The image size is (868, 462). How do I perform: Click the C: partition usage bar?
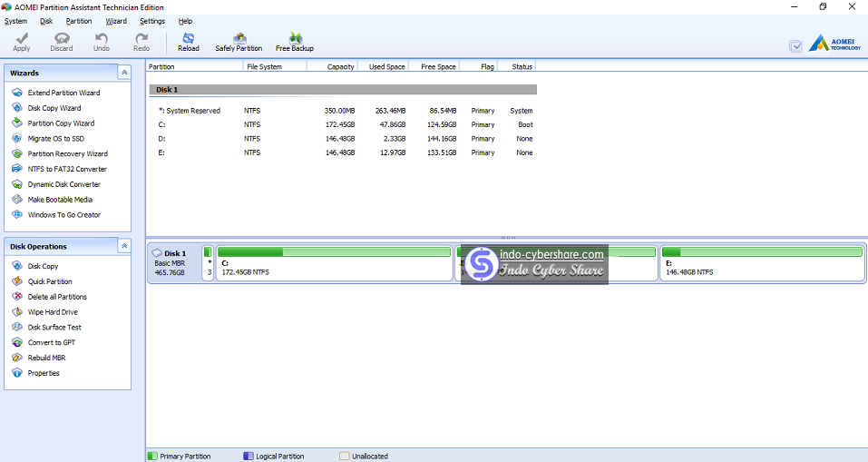point(334,252)
